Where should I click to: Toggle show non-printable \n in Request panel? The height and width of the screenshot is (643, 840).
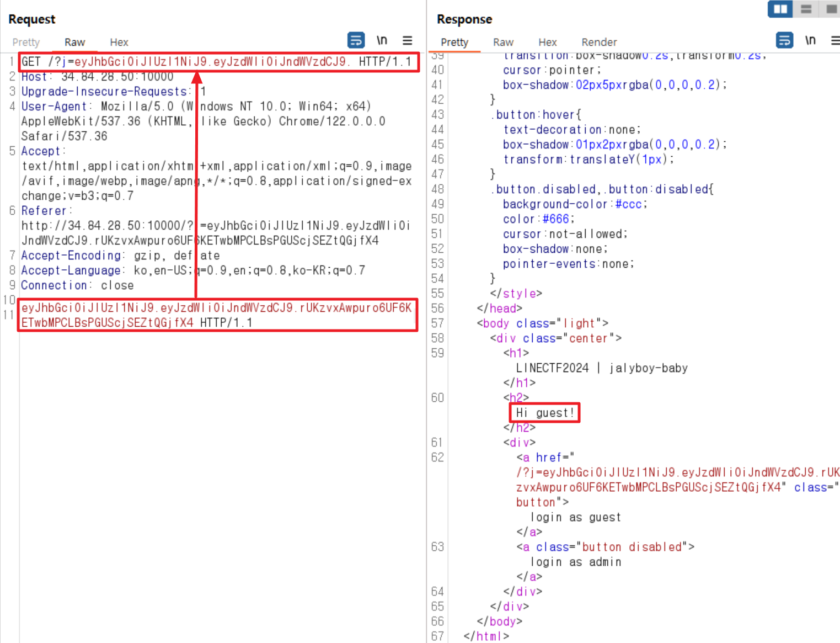point(382,40)
